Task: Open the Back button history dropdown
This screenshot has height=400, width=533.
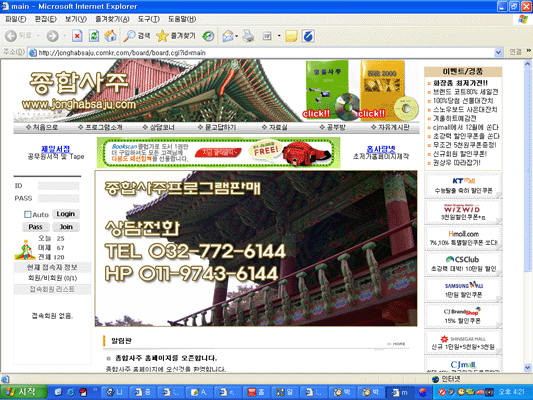Action: 38,36
